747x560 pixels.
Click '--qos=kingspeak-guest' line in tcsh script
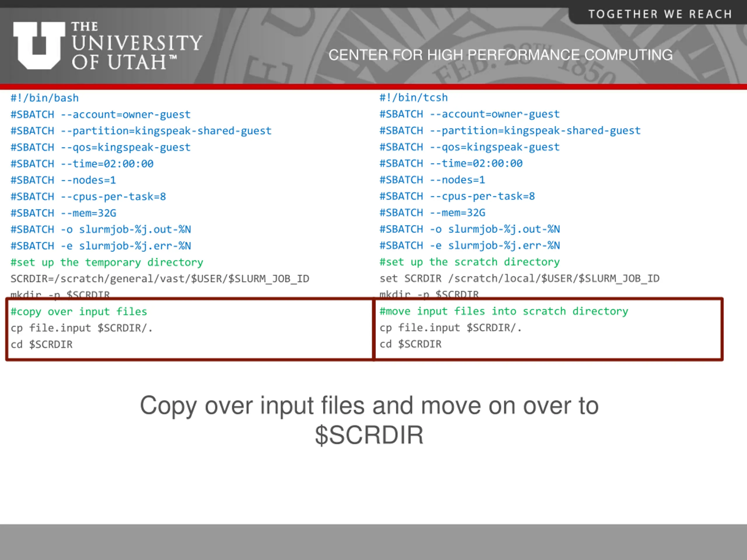point(470,147)
